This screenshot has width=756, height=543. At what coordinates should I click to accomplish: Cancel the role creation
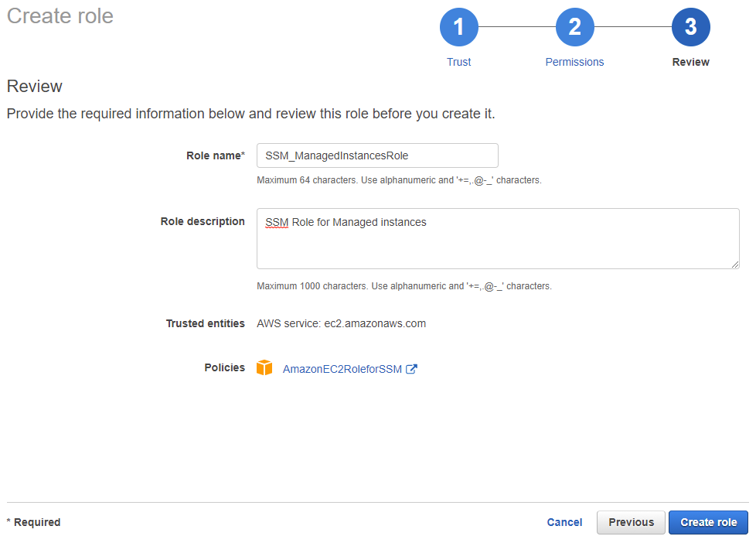click(x=564, y=522)
